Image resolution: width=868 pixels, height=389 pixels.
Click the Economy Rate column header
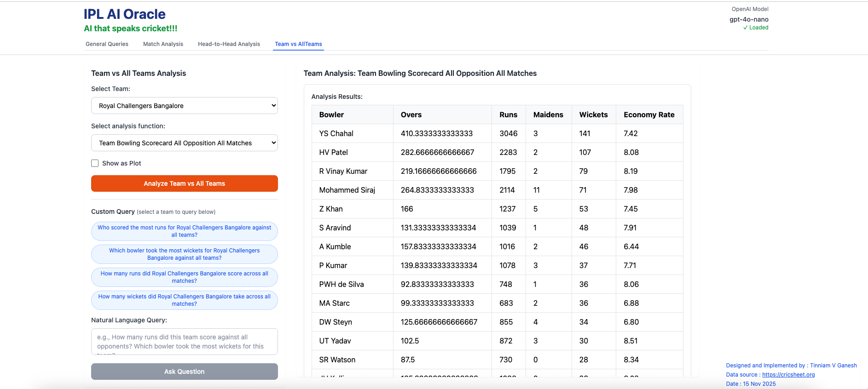pos(648,115)
